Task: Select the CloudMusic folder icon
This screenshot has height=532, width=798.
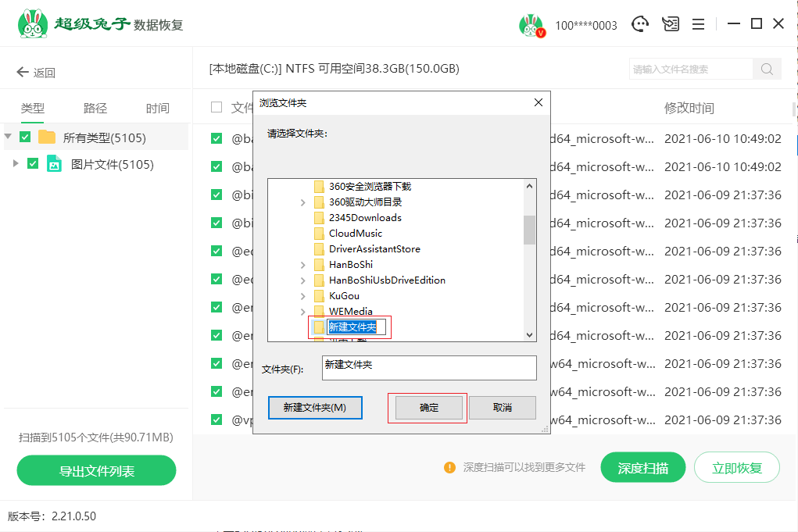Action: coord(319,234)
